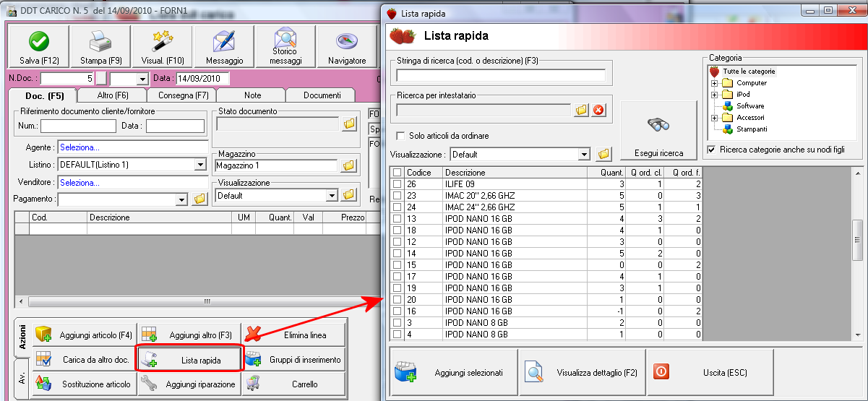Select the Av. vertical tab

coord(22,376)
